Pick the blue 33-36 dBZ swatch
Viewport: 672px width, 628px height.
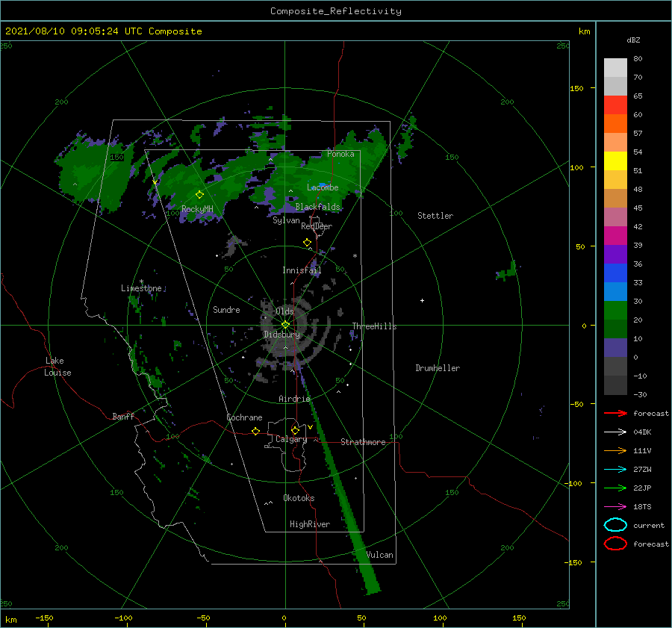tap(615, 273)
